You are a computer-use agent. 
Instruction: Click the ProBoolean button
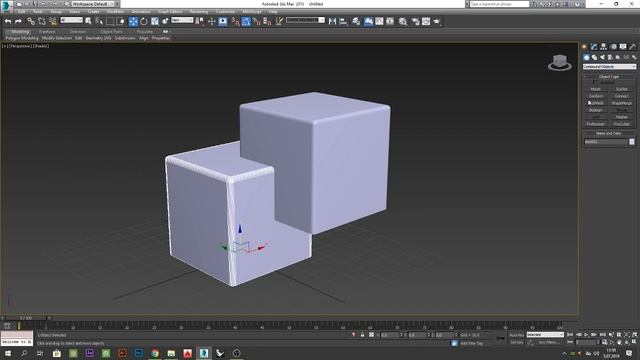(596, 124)
